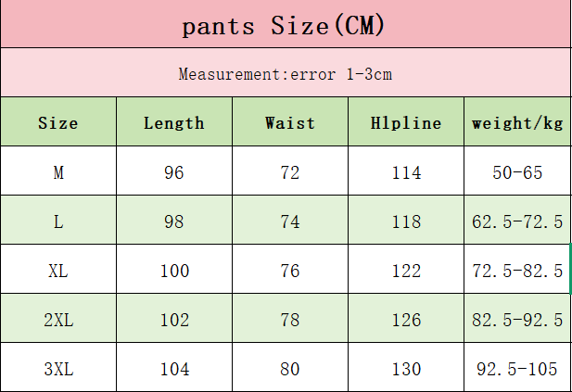
Task: Click the length value 96 cell
Action: coord(174,171)
